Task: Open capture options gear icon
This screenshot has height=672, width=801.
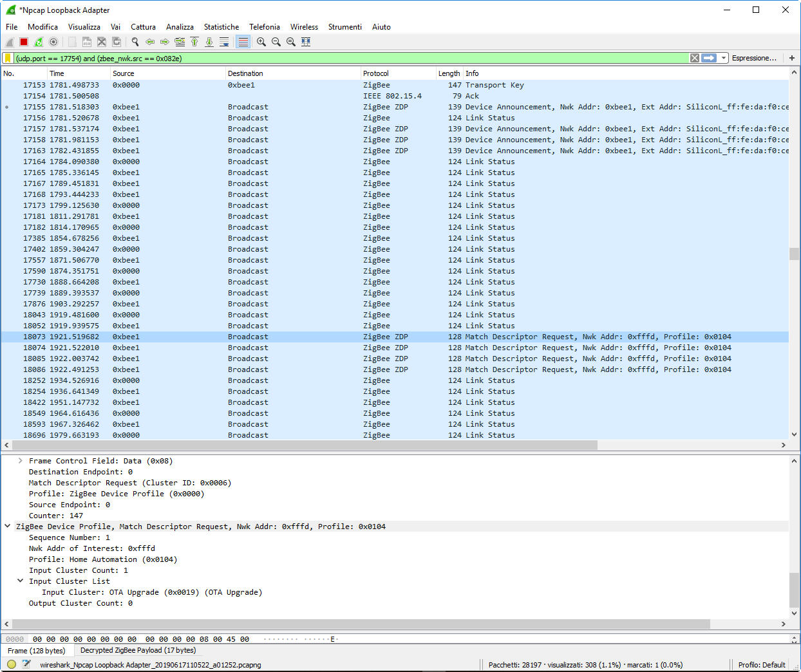Action: click(x=53, y=42)
